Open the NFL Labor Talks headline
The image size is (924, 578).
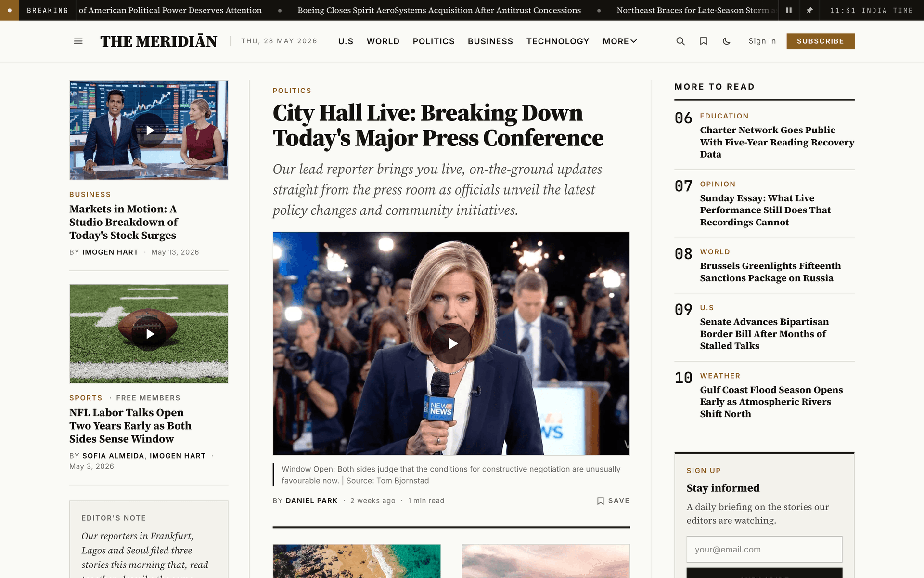[130, 426]
